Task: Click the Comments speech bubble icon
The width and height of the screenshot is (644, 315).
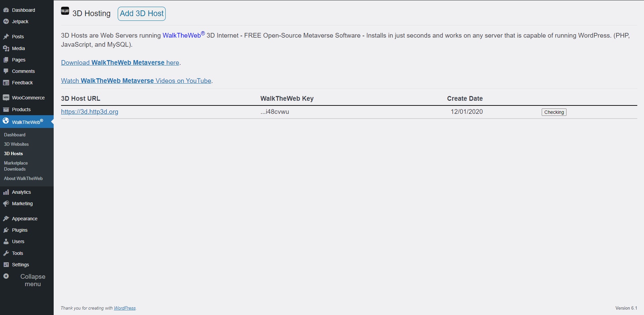Action: [6, 71]
